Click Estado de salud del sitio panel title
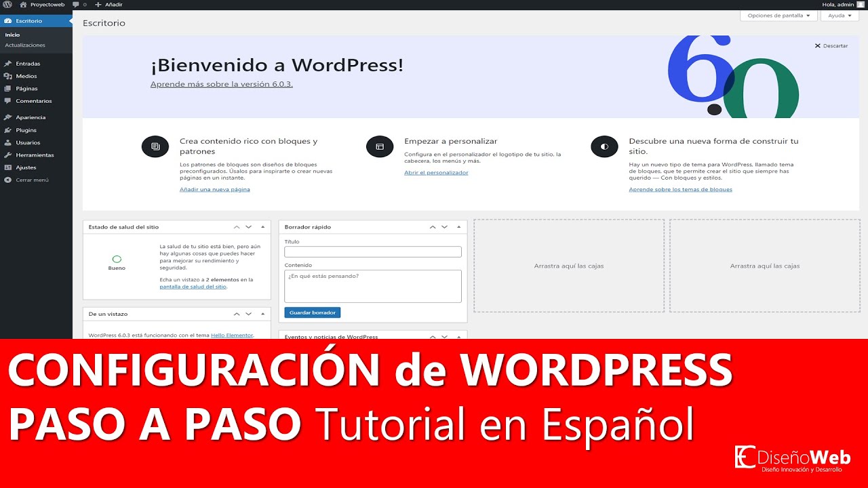This screenshot has width=868, height=488. click(123, 227)
